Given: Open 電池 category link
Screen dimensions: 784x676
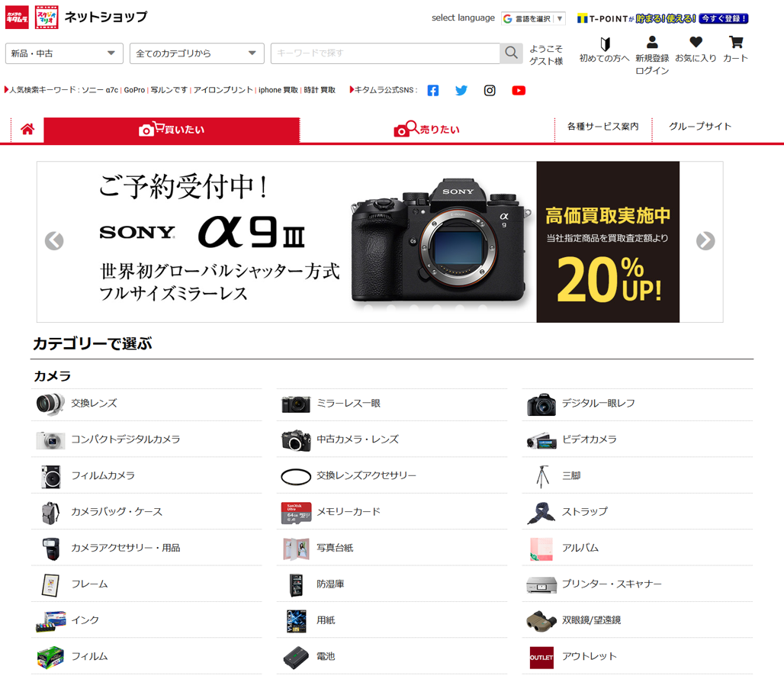Looking at the screenshot, I should coord(326,656).
